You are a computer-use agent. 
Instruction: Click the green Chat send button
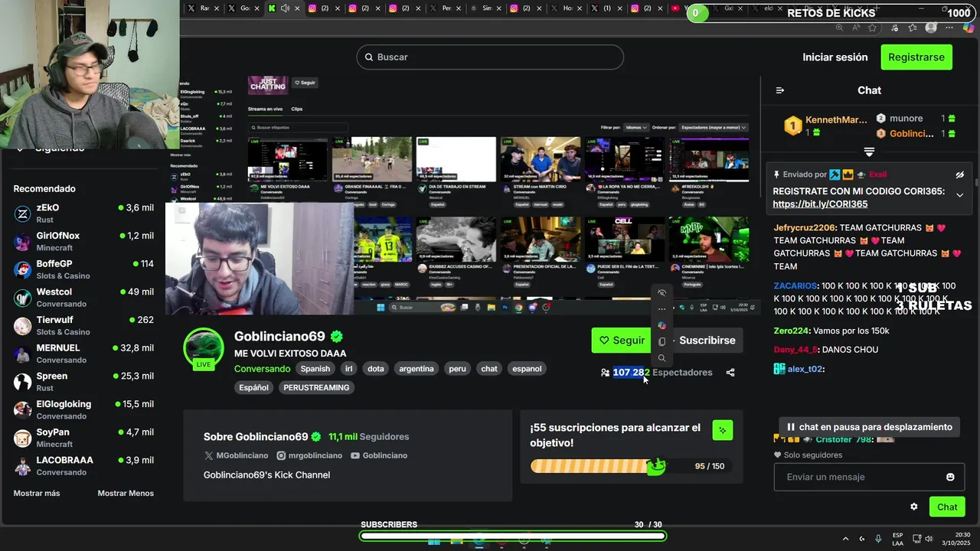[947, 507]
